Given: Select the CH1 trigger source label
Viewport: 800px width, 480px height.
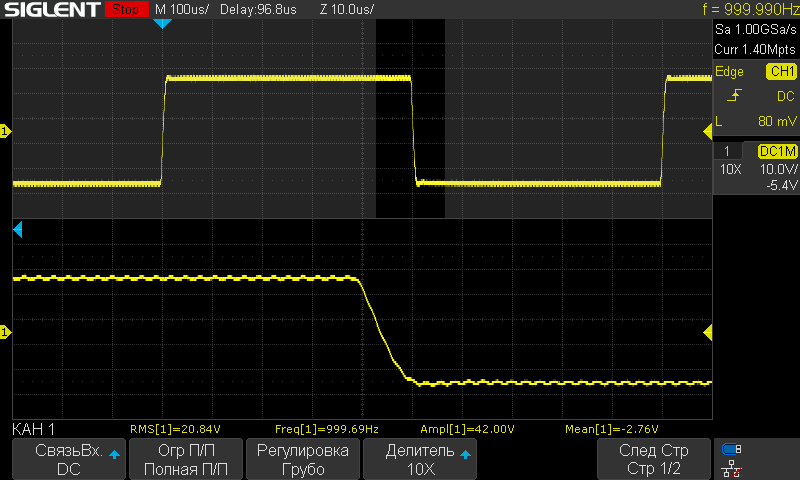Looking at the screenshot, I should pos(782,71).
